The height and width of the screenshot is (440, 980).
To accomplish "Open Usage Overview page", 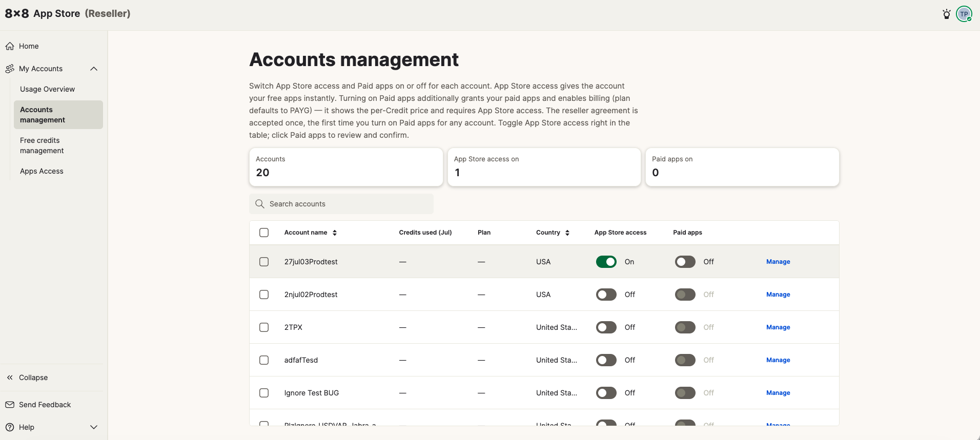I will click(x=47, y=89).
